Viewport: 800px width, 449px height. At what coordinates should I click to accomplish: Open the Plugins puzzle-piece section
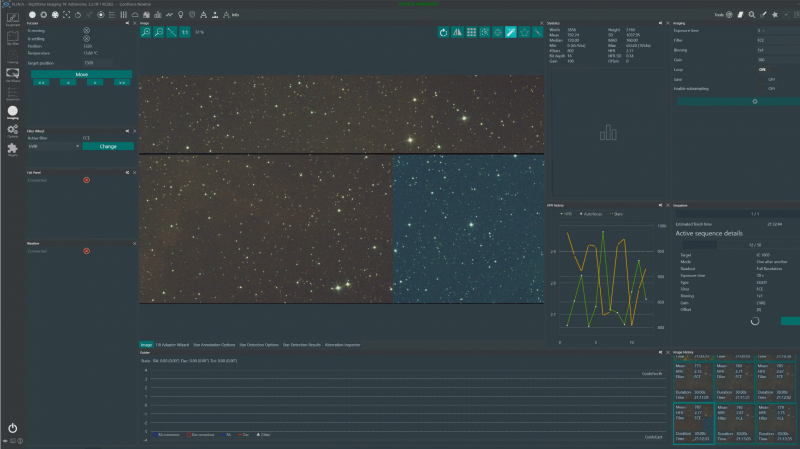(12, 149)
